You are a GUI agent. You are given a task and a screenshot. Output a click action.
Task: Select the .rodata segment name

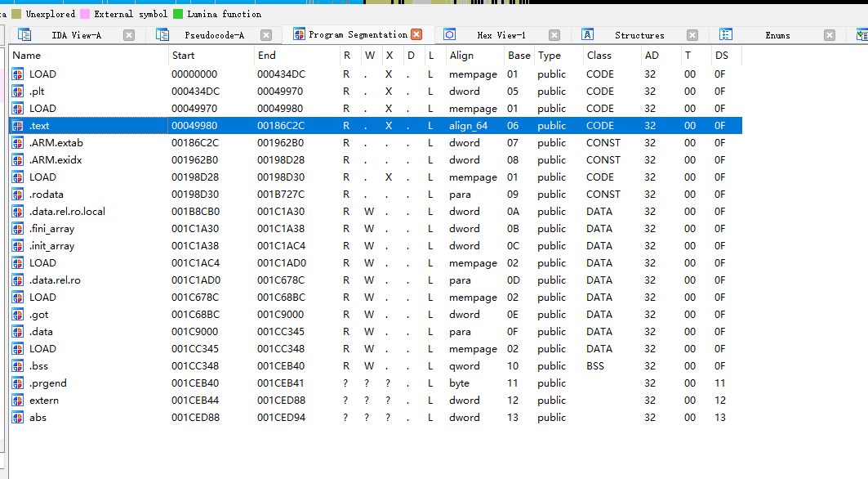[x=46, y=195]
